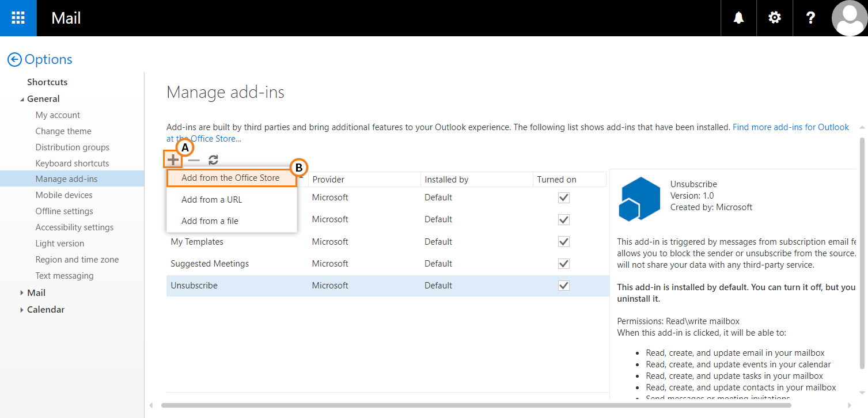The image size is (868, 418).
Task: Click the minus remove add-in icon
Action: tap(194, 160)
